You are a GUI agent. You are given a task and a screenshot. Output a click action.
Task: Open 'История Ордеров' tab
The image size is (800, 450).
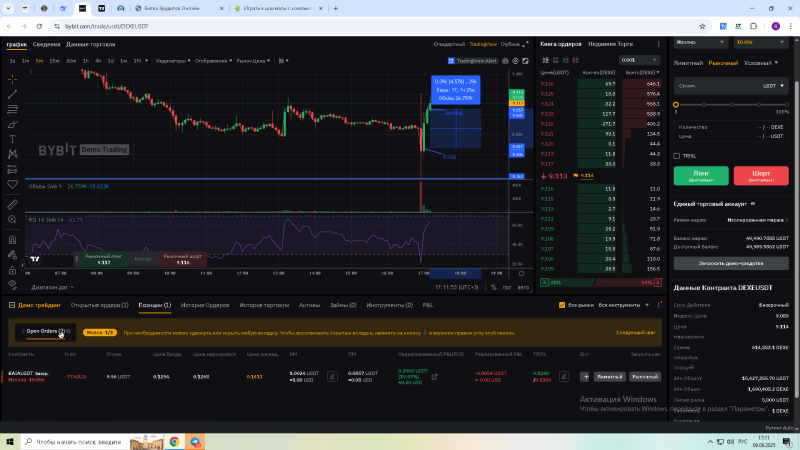pyautogui.click(x=205, y=305)
